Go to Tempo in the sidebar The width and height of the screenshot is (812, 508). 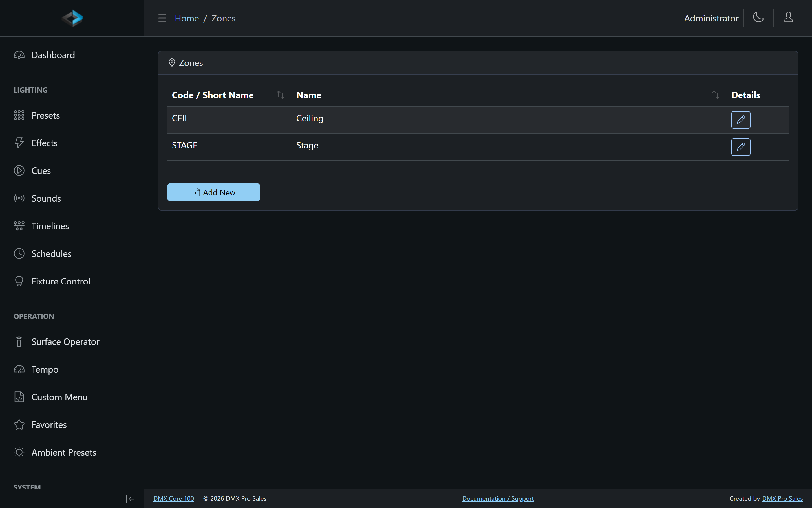(x=72, y=369)
